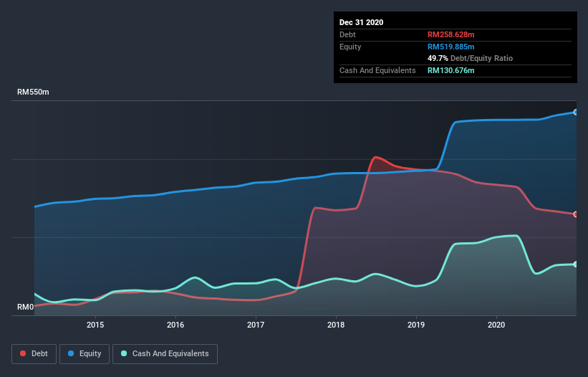Click the Dec 31 2020 tooltip date
Image resolution: width=588 pixels, height=377 pixels.
coord(361,22)
